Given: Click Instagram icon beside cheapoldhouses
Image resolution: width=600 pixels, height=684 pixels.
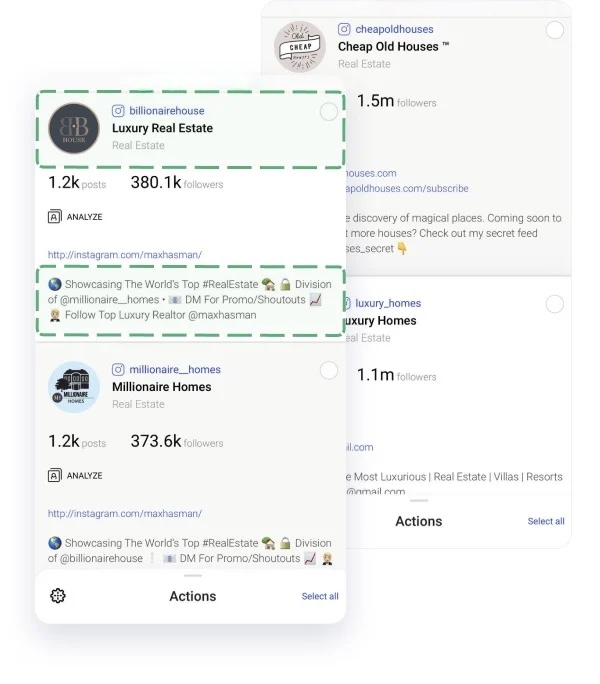Looking at the screenshot, I should click(x=344, y=30).
